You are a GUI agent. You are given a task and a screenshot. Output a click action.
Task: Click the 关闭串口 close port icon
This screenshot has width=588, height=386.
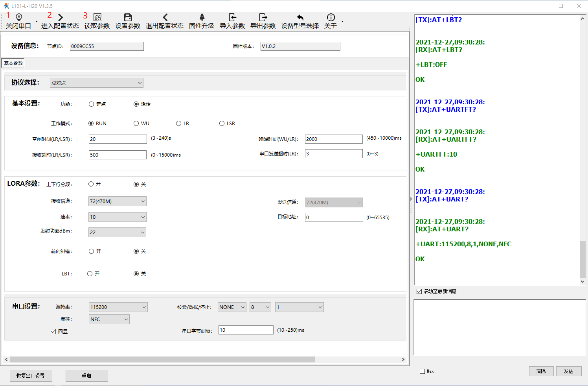[18, 17]
